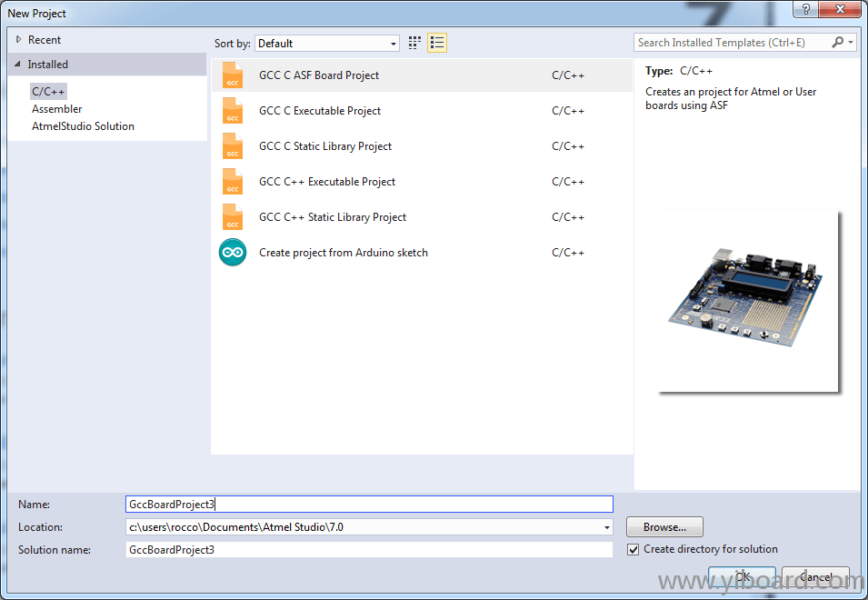Switch templates to small icons grid view
This screenshot has height=600, width=868.
click(414, 43)
